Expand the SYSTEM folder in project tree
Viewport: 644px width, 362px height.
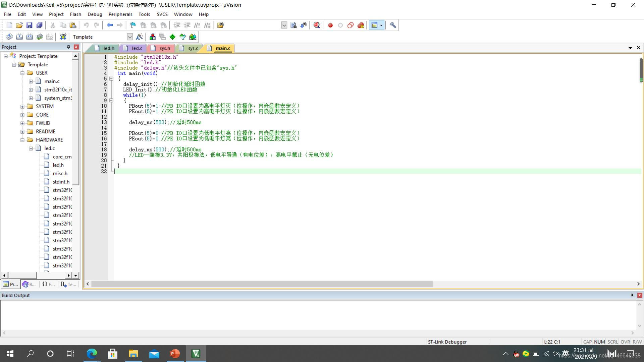tap(22, 106)
